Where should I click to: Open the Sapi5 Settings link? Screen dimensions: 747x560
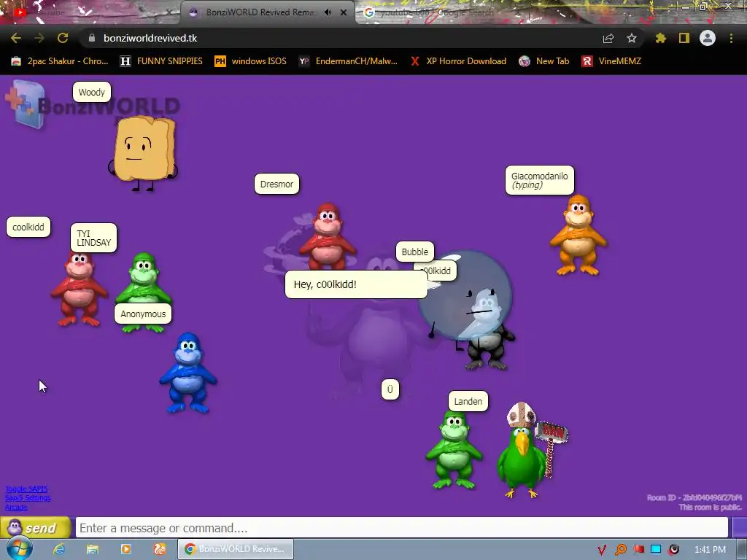(28, 498)
